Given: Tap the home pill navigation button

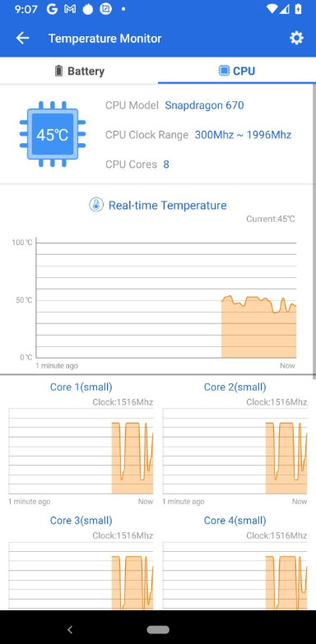Looking at the screenshot, I should pos(158,630).
